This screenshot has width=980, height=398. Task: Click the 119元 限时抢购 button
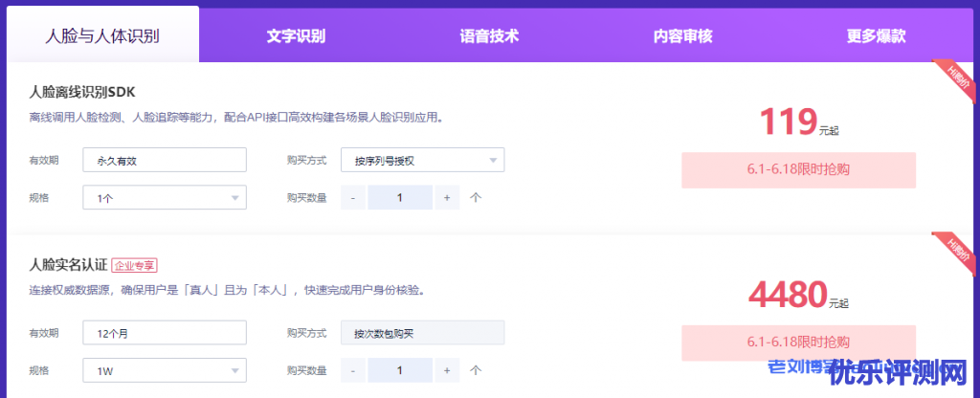(798, 169)
